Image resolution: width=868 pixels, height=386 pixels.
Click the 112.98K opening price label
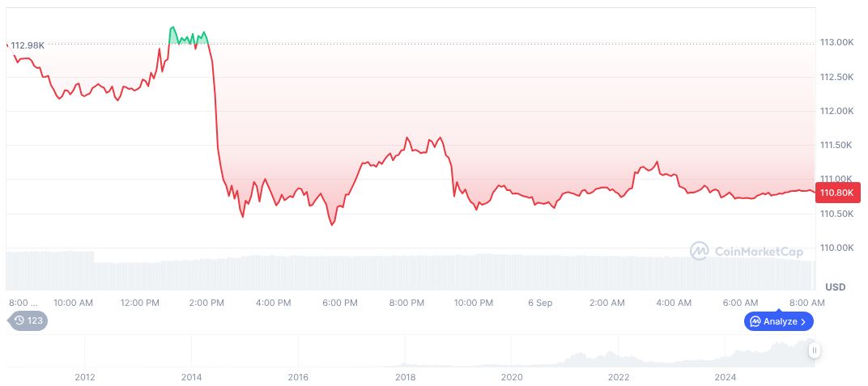click(x=28, y=45)
